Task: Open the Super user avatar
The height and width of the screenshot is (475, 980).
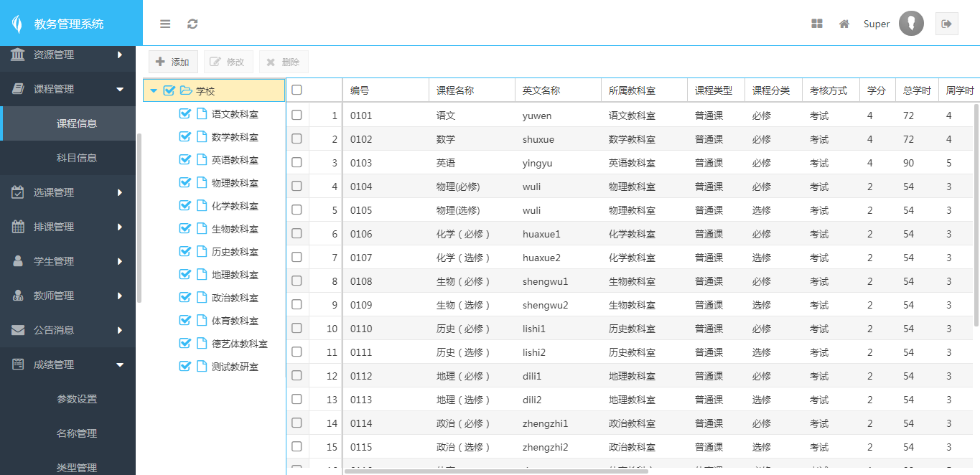Action: pos(911,24)
